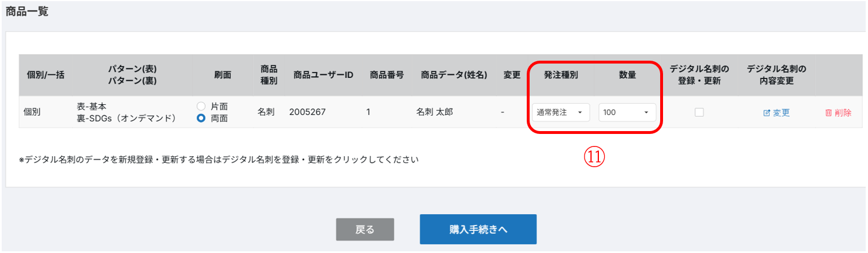Image resolution: width=868 pixels, height=253 pixels.
Task: Click the 商品ユーザーID column header
Action: pyautogui.click(x=323, y=75)
